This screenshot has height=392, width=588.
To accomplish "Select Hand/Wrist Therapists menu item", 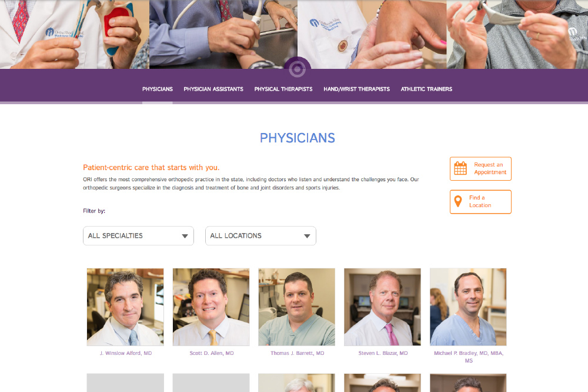I will point(357,89).
